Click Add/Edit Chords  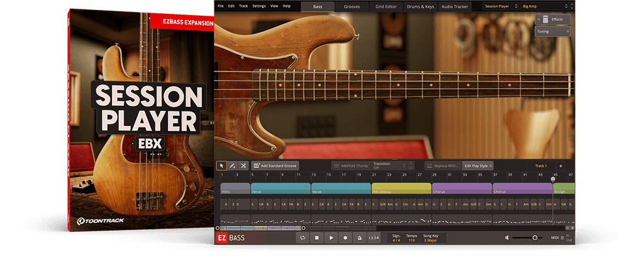click(350, 166)
